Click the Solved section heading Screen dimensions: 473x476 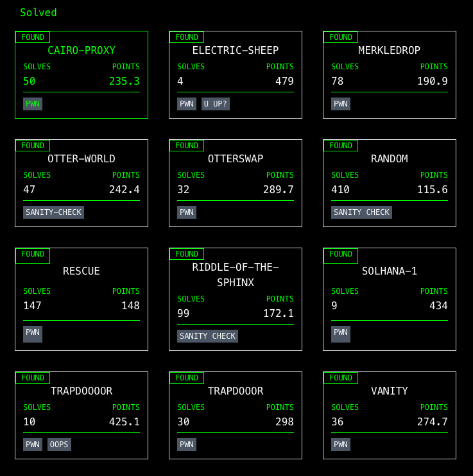(39, 12)
